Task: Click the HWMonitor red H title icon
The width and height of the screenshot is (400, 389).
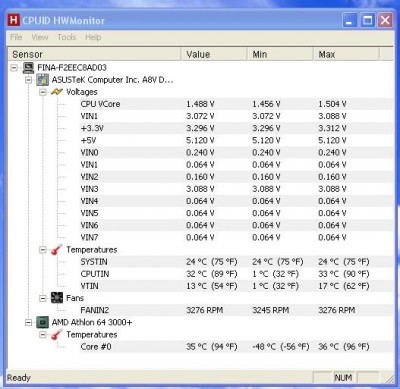Action: pyautogui.click(x=13, y=20)
